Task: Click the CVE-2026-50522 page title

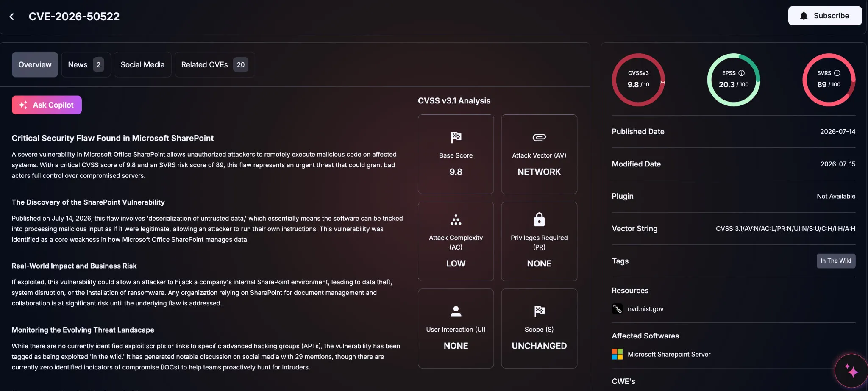Action: click(x=74, y=17)
